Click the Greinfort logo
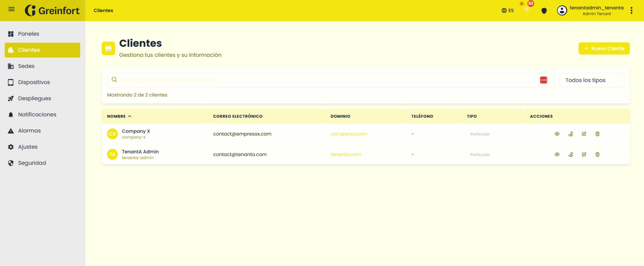This screenshot has height=266, width=644. [52, 11]
